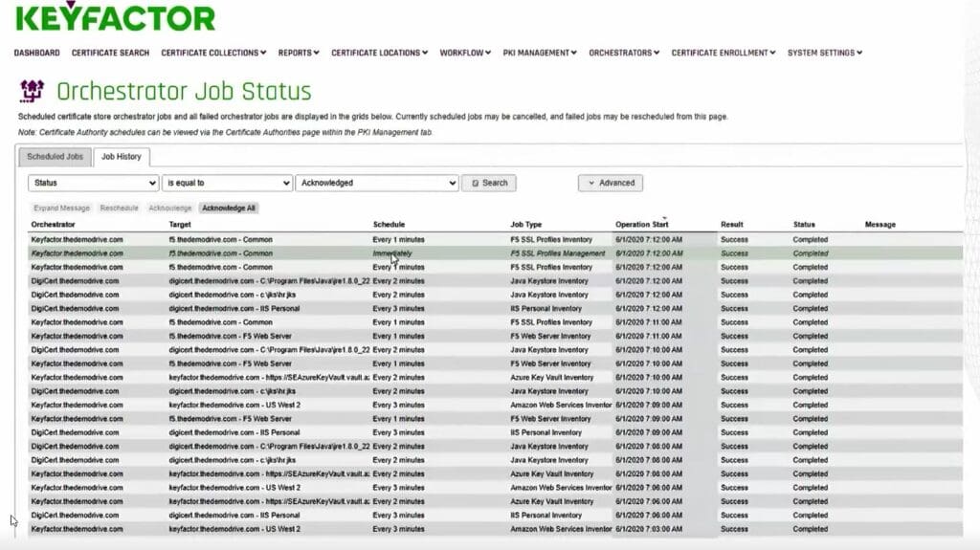
Task: Open the 'is equal to' comparison dropdown
Action: click(x=227, y=183)
